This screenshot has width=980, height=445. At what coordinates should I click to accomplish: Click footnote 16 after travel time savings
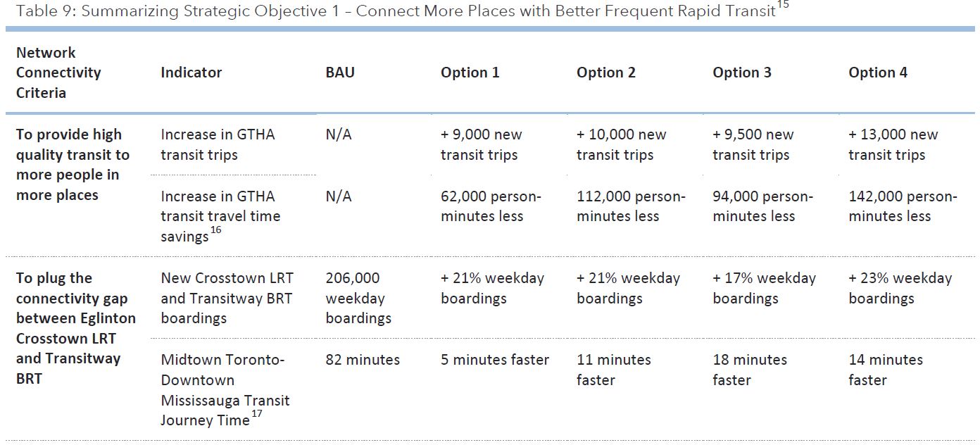point(215,230)
